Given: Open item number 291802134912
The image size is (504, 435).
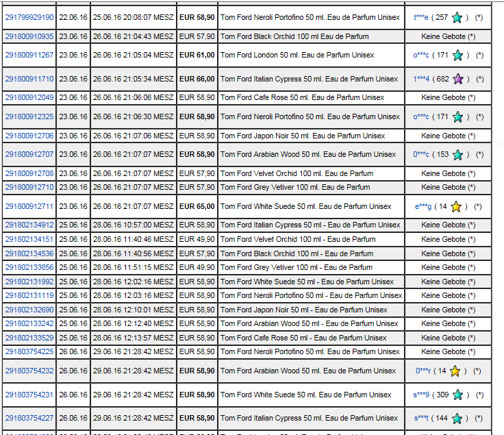Looking at the screenshot, I should [x=29, y=225].
